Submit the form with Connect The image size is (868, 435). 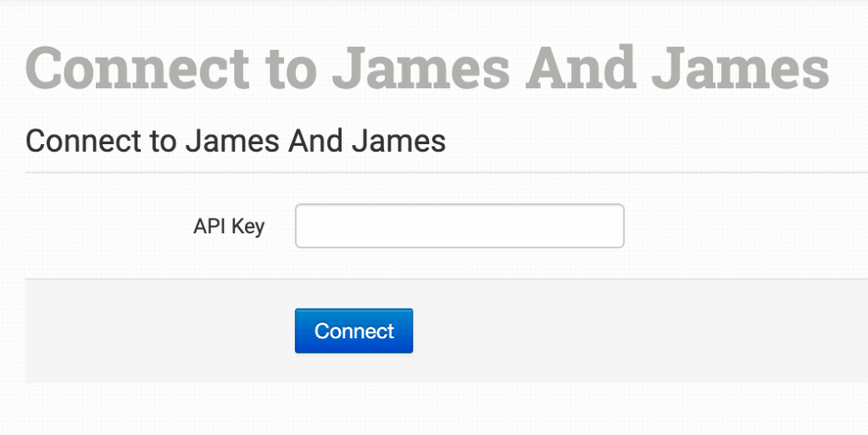click(353, 331)
